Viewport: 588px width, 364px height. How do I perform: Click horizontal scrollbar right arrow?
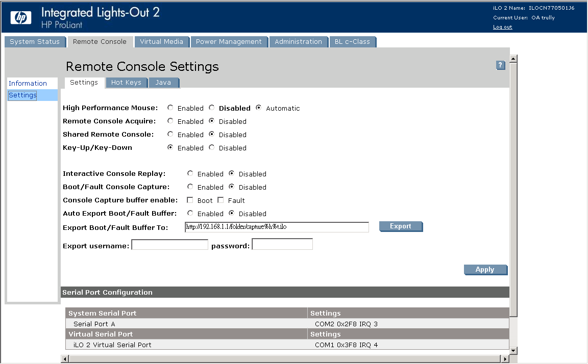point(505,359)
